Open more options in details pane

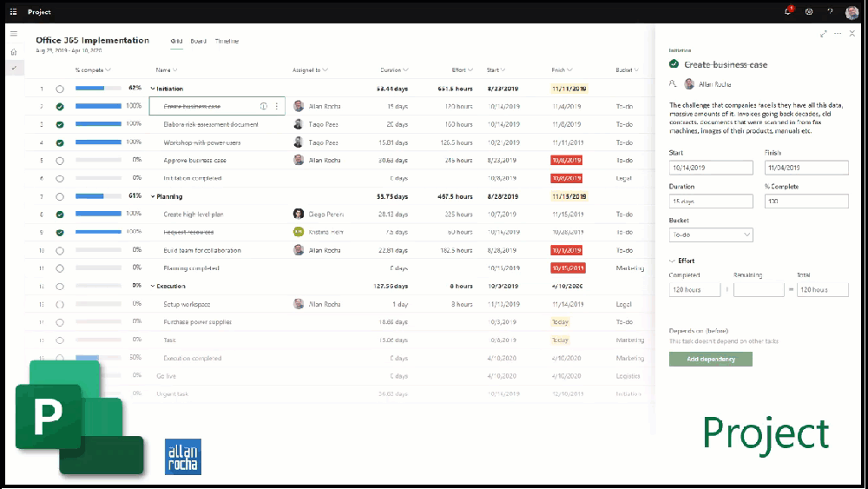pyautogui.click(x=838, y=34)
